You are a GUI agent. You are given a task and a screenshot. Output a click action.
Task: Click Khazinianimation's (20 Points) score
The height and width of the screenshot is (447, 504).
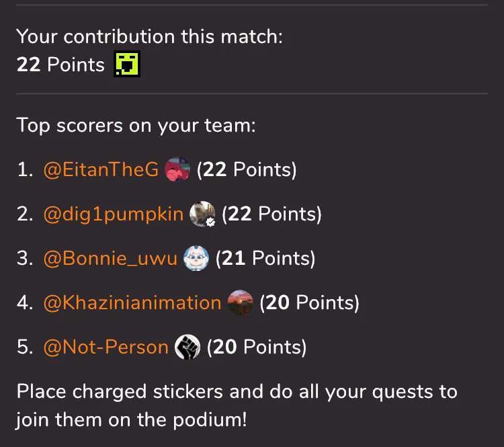(x=310, y=302)
